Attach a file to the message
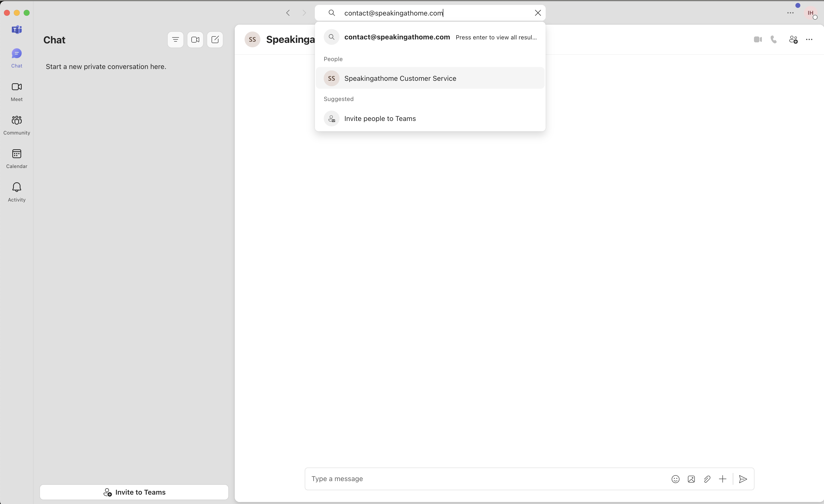 [707, 479]
